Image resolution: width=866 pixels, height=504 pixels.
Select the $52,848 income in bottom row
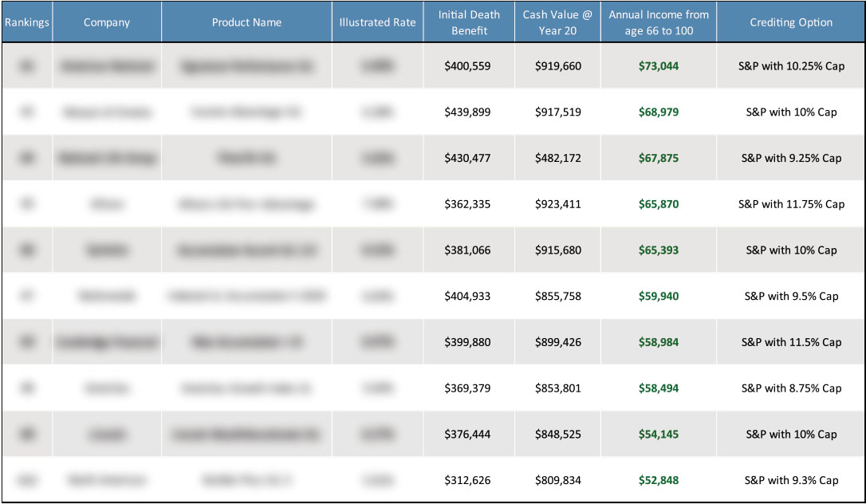click(658, 480)
